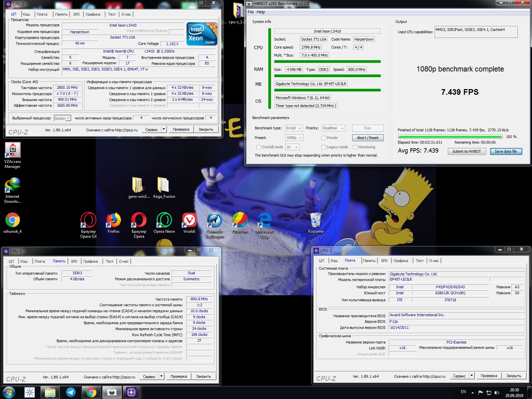Image resolution: width=532 pixels, height=399 pixels.
Task: Expand Сервис arrow in mainboard CPU-Z window
Action: click(x=472, y=376)
